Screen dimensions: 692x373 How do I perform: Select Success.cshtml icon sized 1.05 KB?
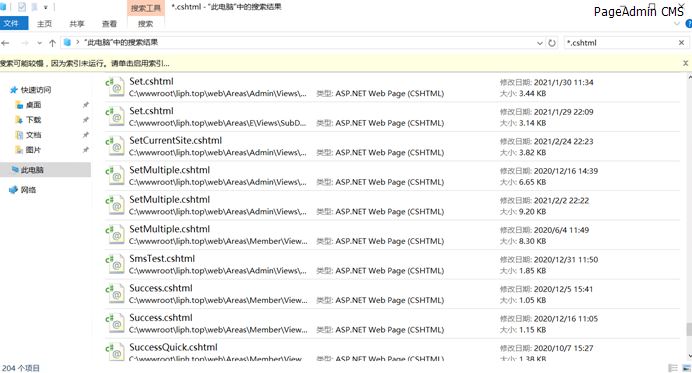click(x=115, y=294)
